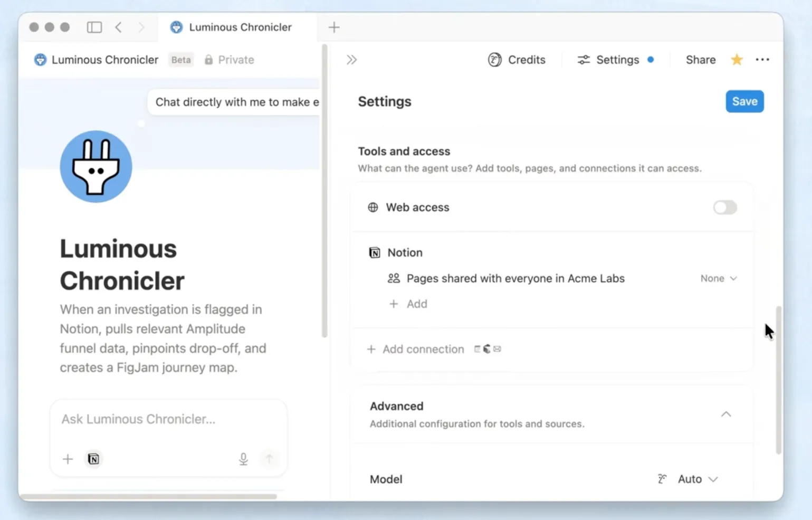The image size is (812, 520).
Task: Start voice input with microphone icon
Action: click(243, 459)
